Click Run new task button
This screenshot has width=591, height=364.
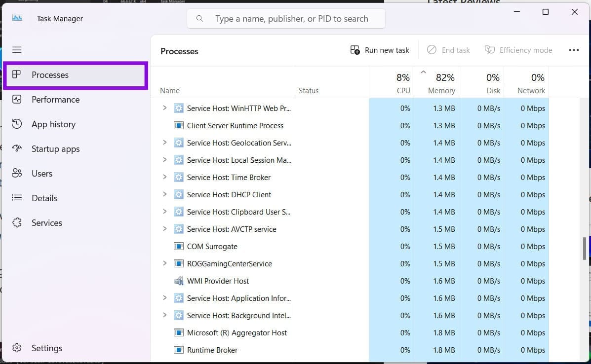click(380, 50)
